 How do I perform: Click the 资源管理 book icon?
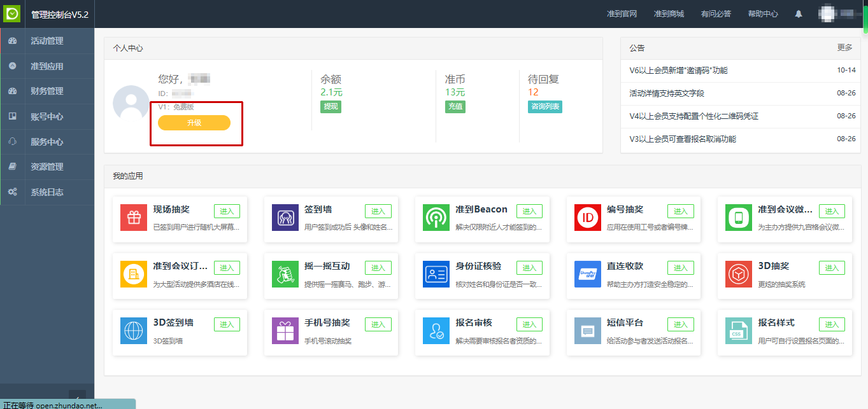tap(12, 167)
